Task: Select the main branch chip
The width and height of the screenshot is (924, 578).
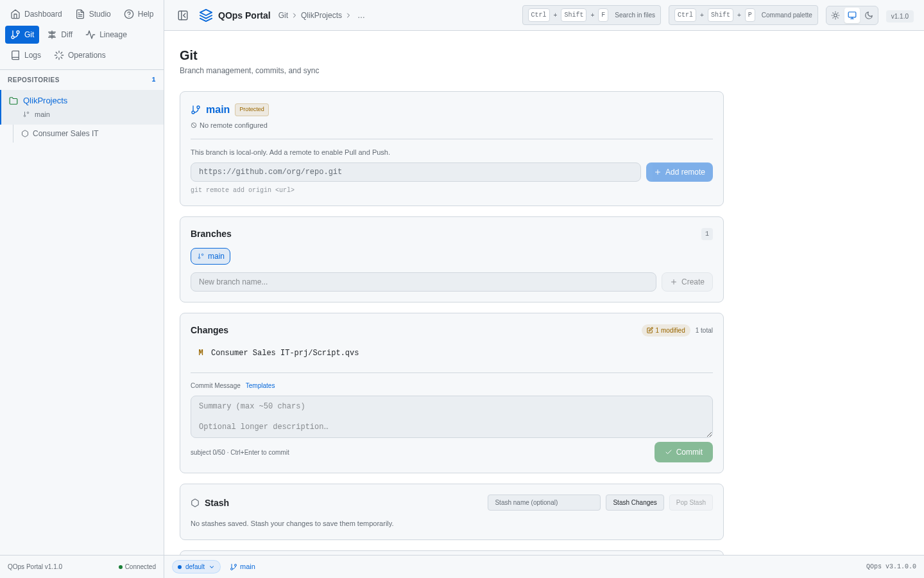Action: pyautogui.click(x=210, y=256)
